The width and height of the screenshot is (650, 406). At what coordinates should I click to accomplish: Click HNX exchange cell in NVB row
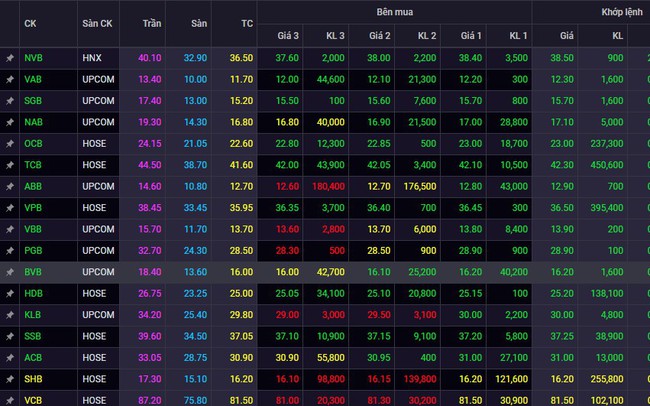92,58
